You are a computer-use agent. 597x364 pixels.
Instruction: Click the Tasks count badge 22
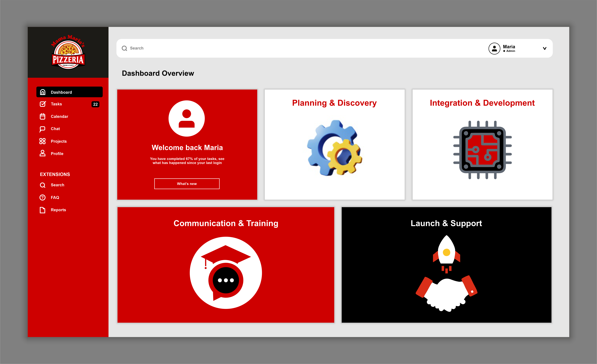95,104
